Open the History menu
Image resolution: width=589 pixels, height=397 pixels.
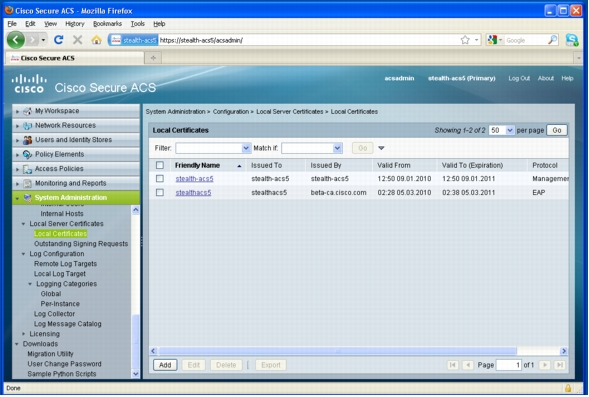pyautogui.click(x=75, y=24)
